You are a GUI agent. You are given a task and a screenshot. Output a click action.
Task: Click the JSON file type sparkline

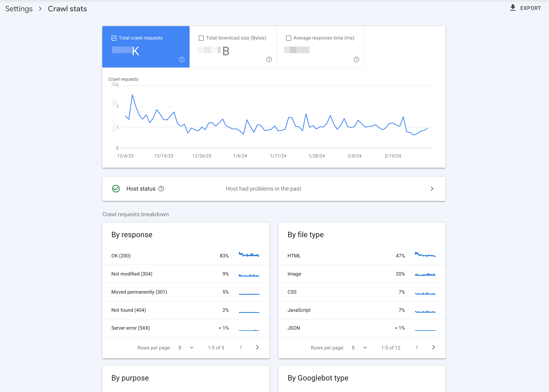pos(425,330)
